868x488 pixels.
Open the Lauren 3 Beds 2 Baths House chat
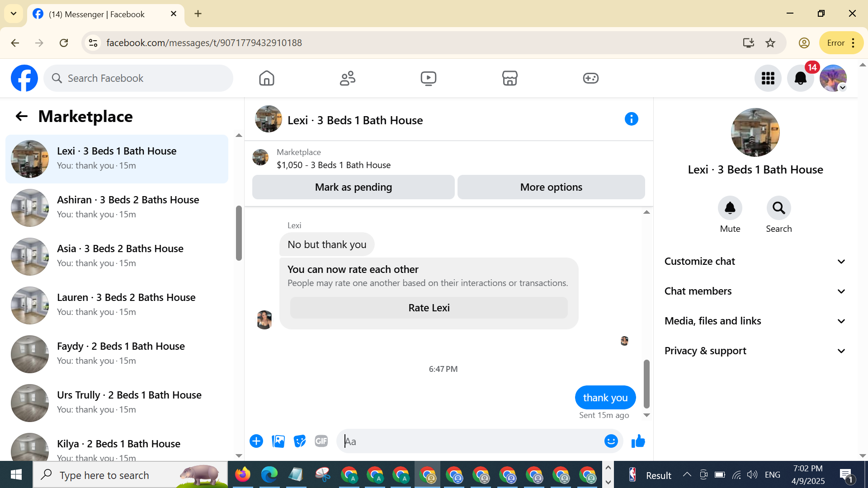(117, 305)
